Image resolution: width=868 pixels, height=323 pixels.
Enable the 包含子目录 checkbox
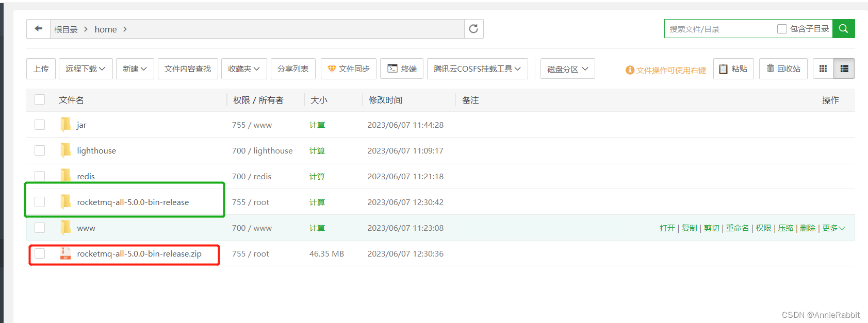pyautogui.click(x=782, y=29)
